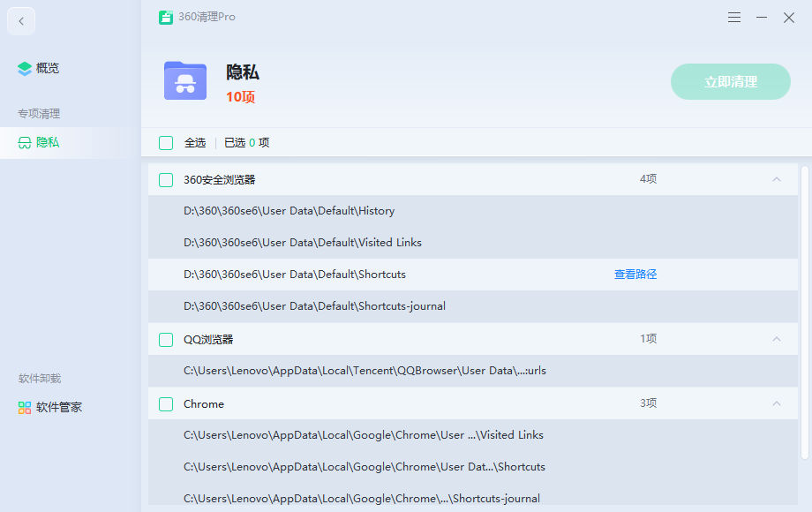Select the Chrome group checkbox
Screen dimensions: 812x512
166,404
